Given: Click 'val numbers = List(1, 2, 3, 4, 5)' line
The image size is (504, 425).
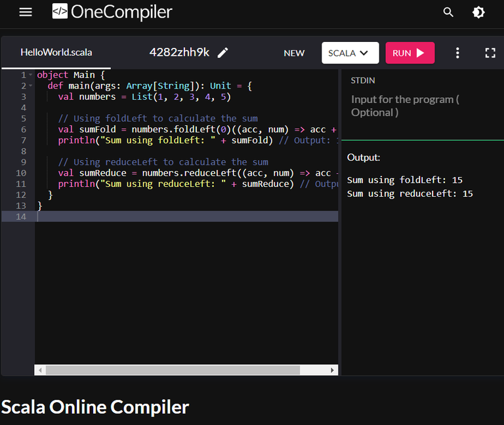Looking at the screenshot, I should pos(144,96).
